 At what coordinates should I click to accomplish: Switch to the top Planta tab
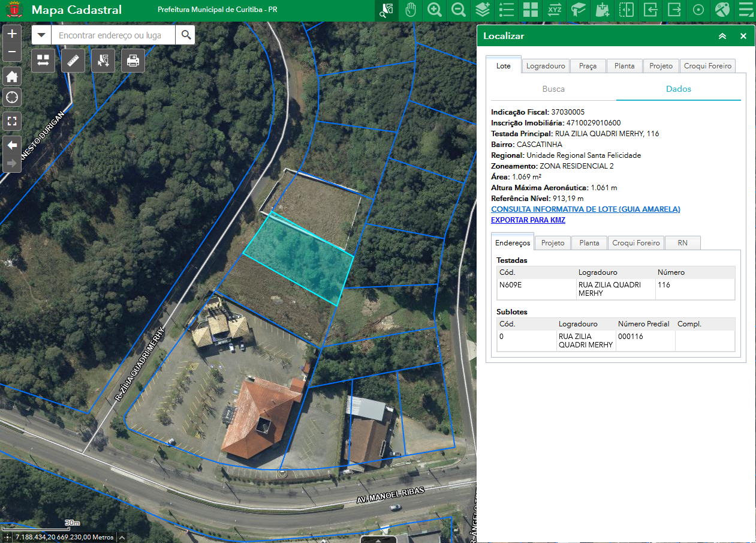[x=624, y=66]
